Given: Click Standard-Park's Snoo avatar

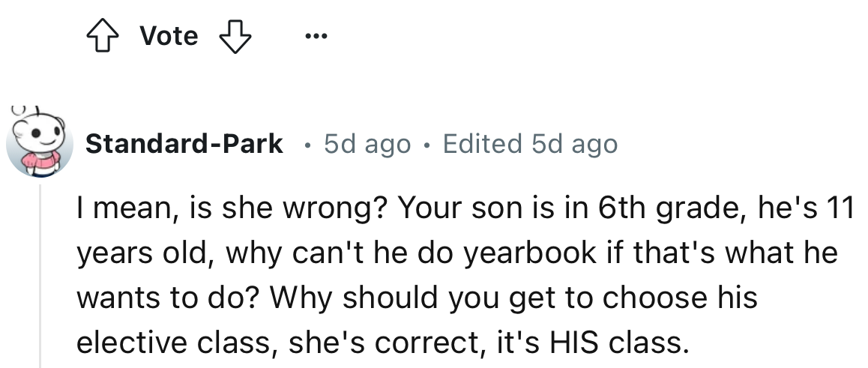Looking at the screenshot, I should coord(39,142).
